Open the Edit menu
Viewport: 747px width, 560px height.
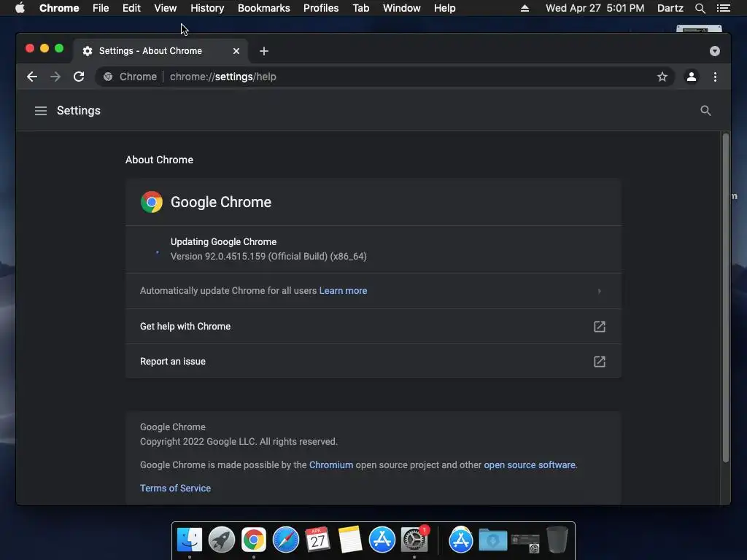coord(131,8)
